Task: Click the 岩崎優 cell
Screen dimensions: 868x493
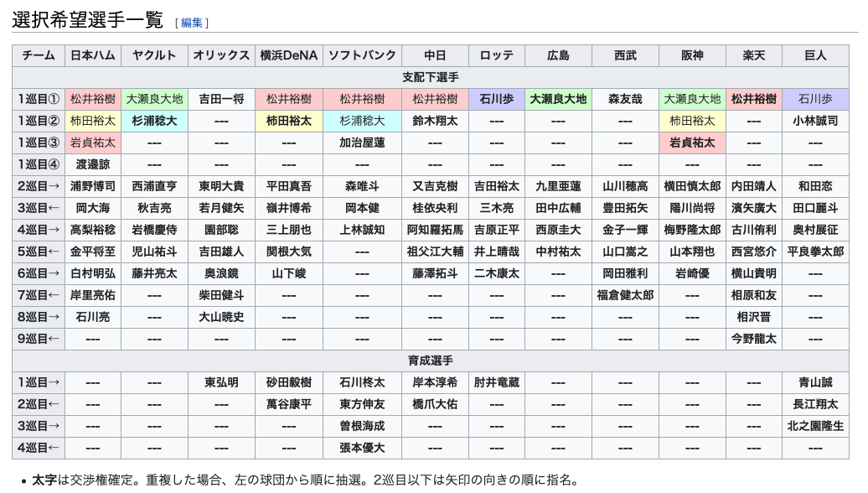Action: point(693,273)
